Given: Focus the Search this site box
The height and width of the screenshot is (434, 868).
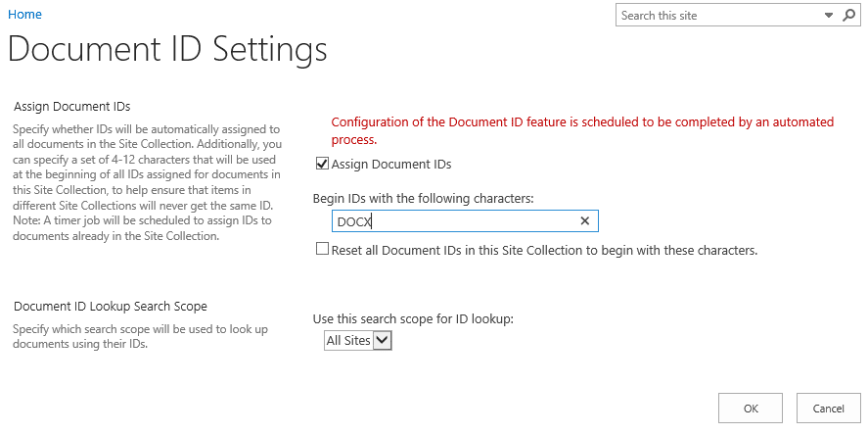Looking at the screenshot, I should [718, 16].
